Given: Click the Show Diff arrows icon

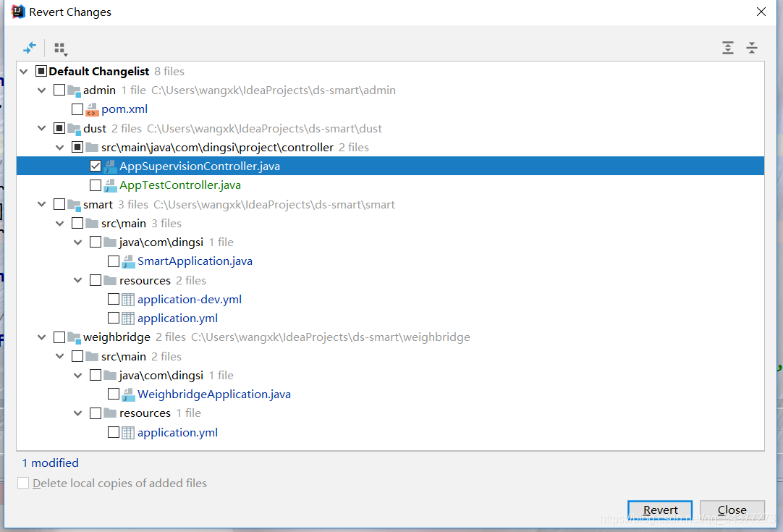Looking at the screenshot, I should tap(30, 48).
